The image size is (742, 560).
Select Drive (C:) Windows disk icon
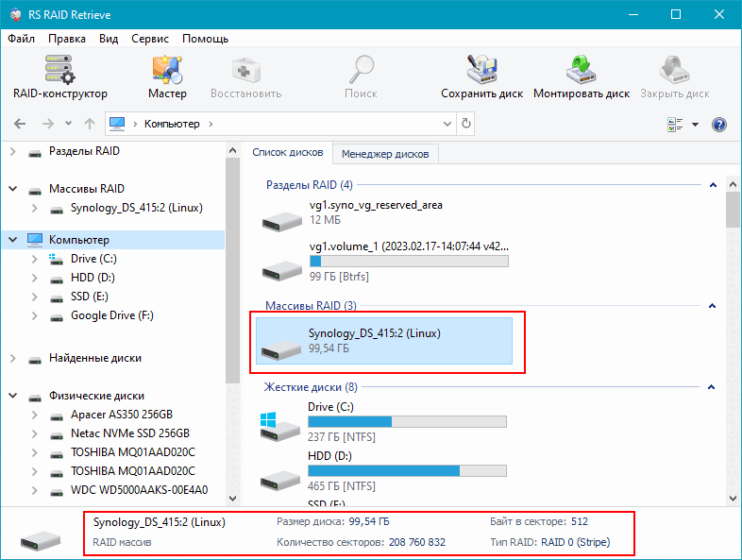pyautogui.click(x=279, y=427)
